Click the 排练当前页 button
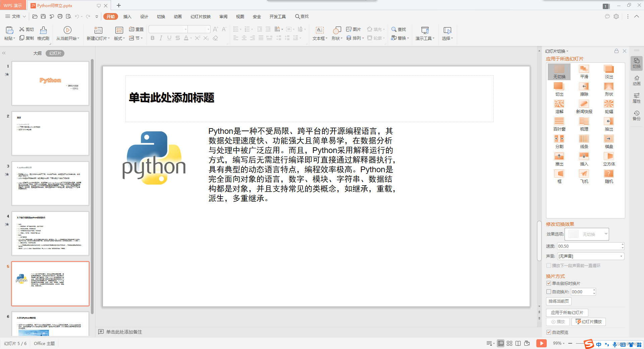Image resolution: width=644 pixels, height=349 pixels. 559,301
